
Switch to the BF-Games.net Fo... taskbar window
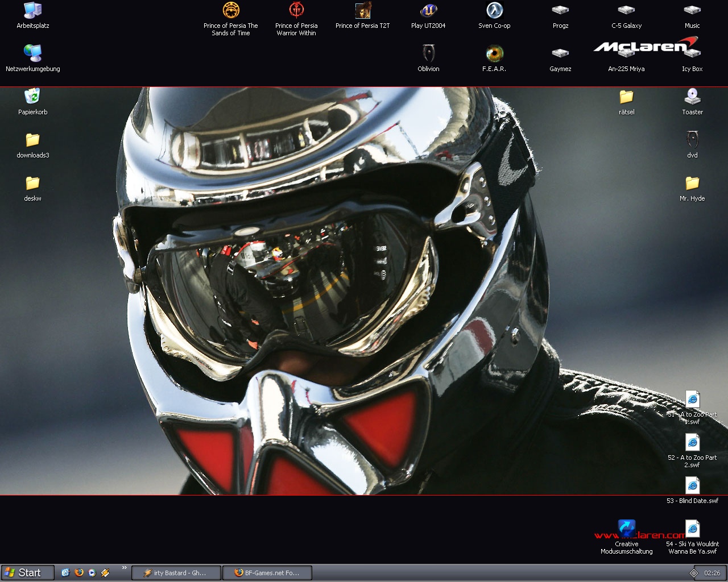pos(267,572)
